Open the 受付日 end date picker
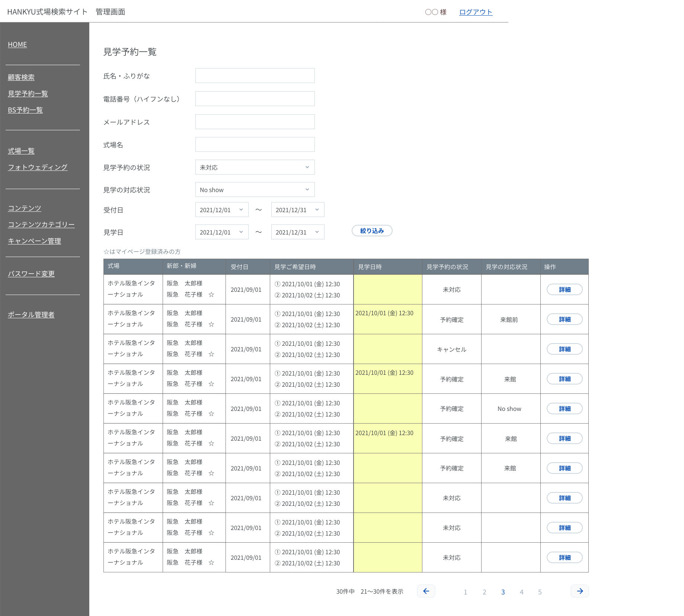The height and width of the screenshot is (616, 684). point(297,210)
